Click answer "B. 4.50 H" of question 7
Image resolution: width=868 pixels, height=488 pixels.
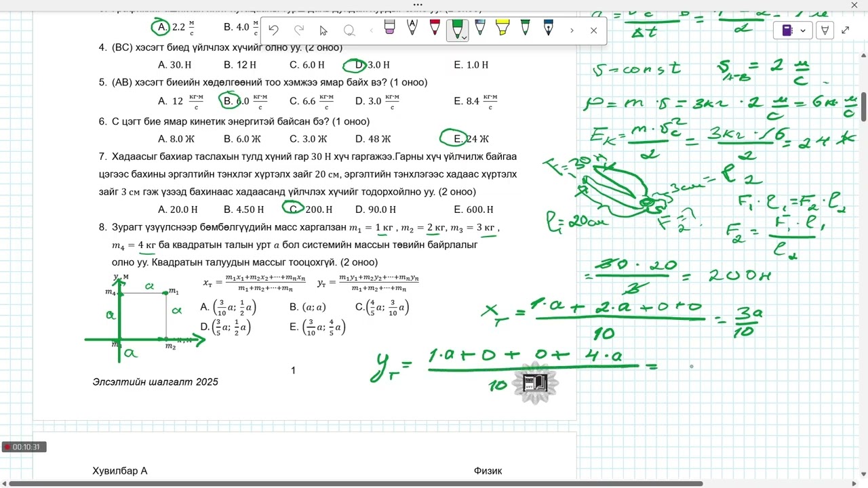pos(244,210)
